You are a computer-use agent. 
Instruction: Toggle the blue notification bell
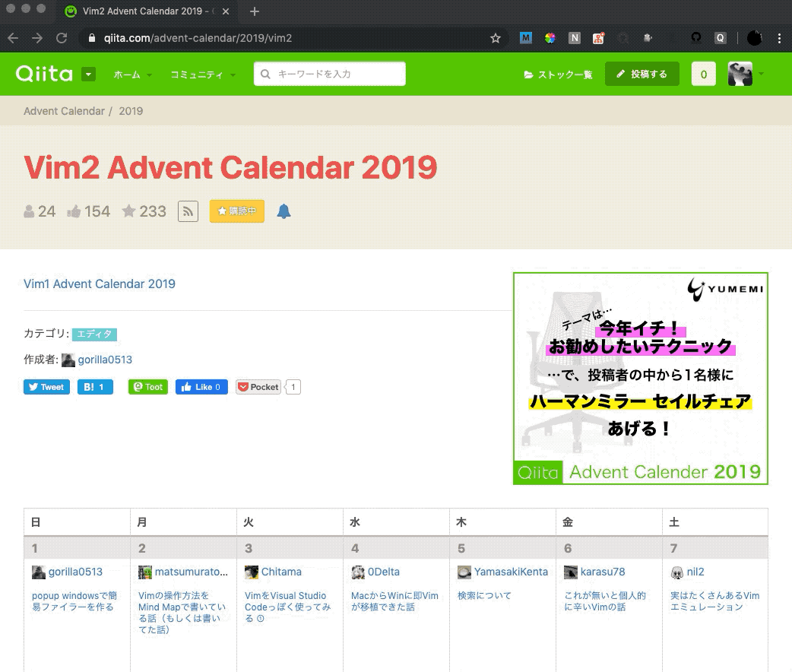click(x=284, y=211)
